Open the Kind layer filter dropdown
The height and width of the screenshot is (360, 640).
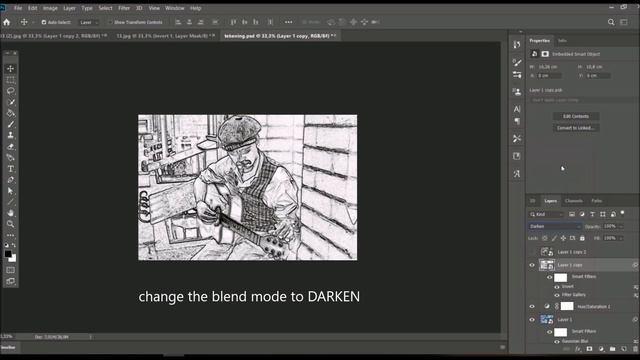click(x=546, y=214)
